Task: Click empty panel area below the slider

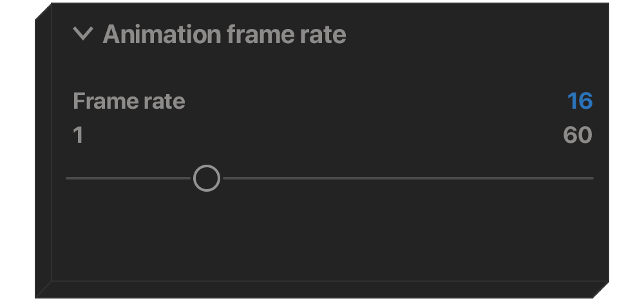Action: point(328,238)
